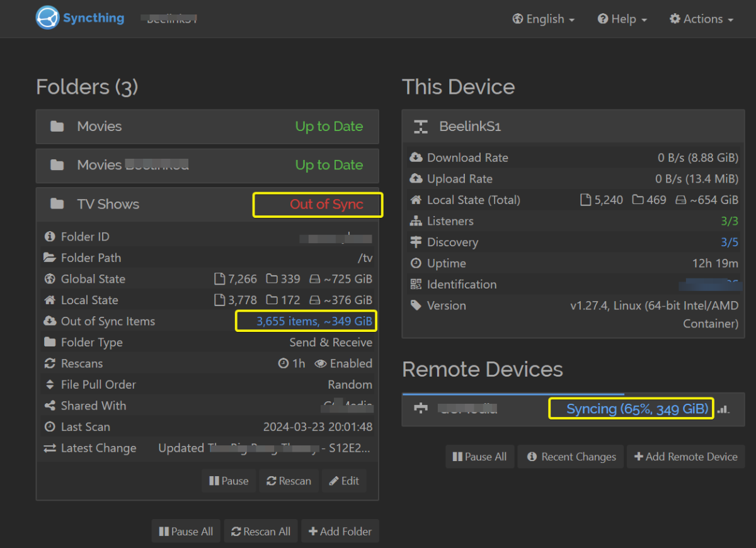756x548 pixels.
Task: Click the Discovery signpost icon
Action: (416, 243)
